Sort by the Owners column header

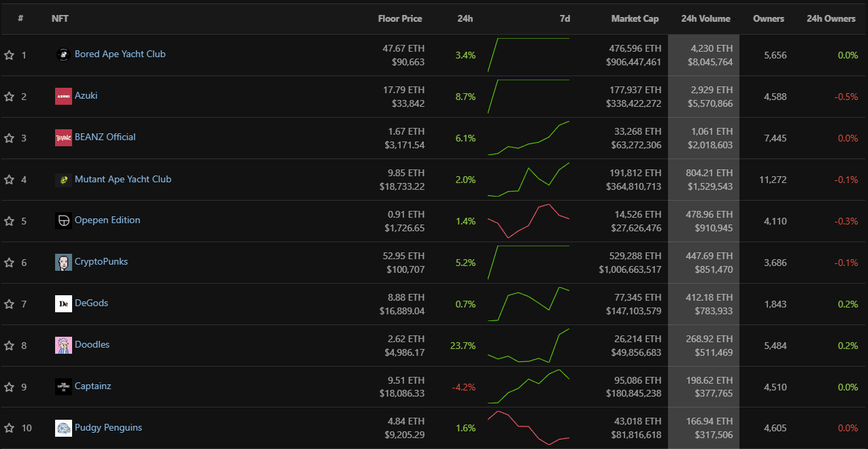[769, 19]
